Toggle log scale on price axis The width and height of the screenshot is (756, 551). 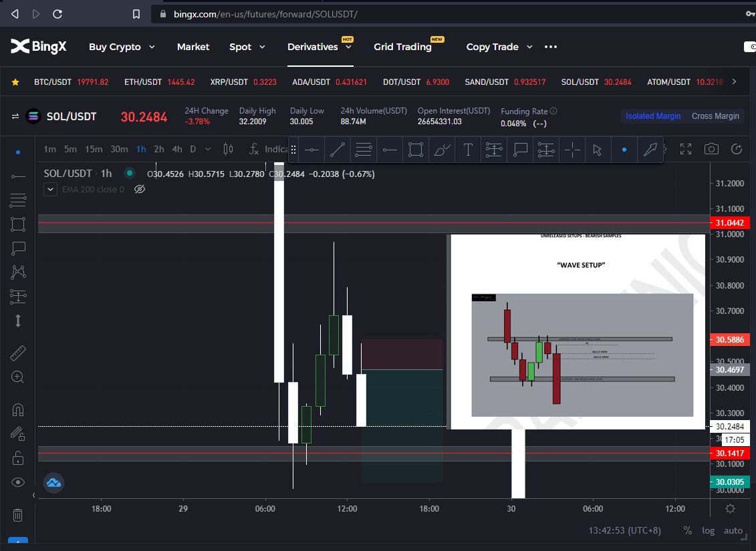click(708, 531)
